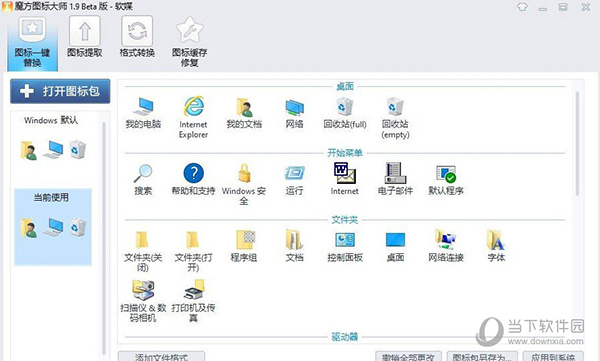Select the 我的文档 icon
The image size is (600, 361).
[244, 112]
